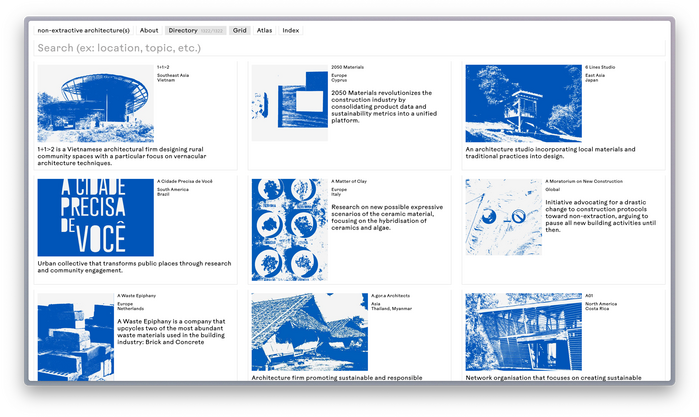This screenshot has width=699, height=417.
Task: Click the Europe Cyprus location text
Action: (339, 78)
